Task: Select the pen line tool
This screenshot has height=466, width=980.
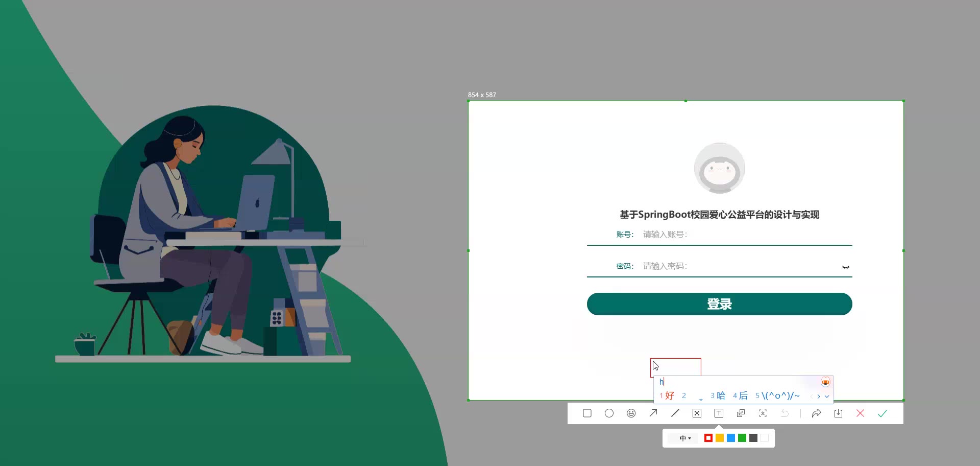Action: [x=675, y=413]
